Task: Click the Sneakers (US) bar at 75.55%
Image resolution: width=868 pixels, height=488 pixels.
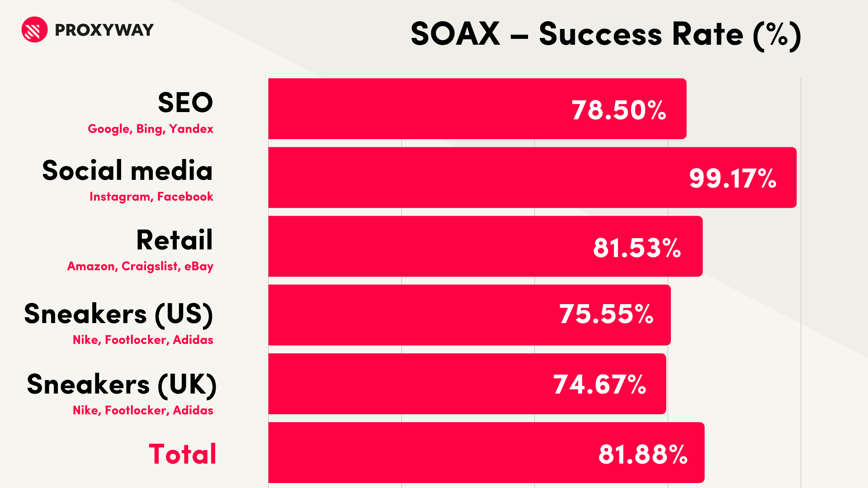Action: (x=469, y=315)
